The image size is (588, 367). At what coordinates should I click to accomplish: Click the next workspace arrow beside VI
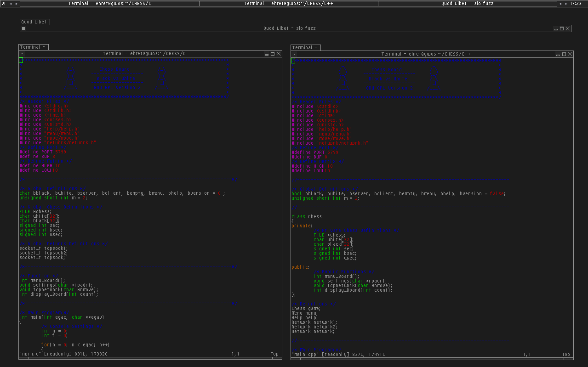[x=17, y=4]
